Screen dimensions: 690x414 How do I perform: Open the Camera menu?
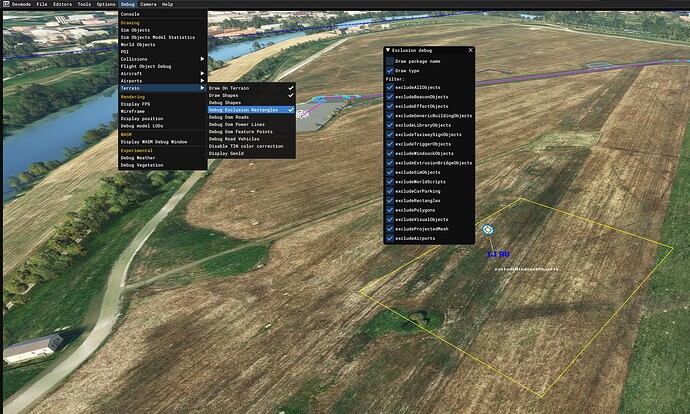point(148,4)
